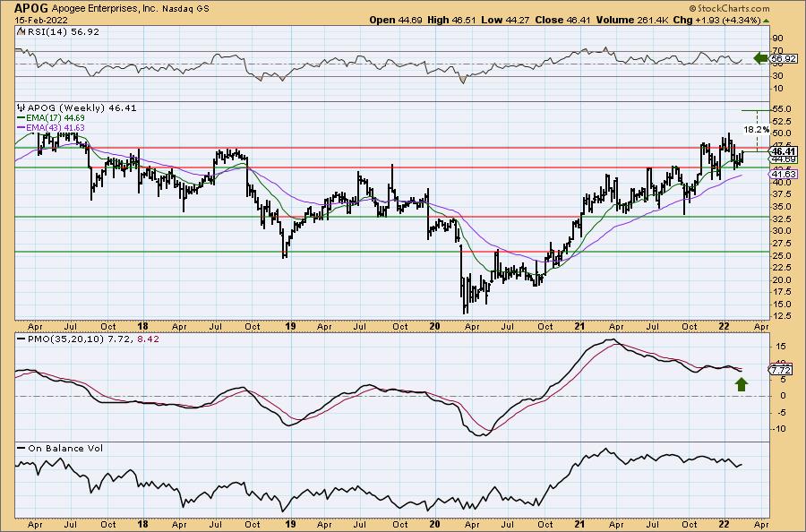Click the APOG (Weekly) 46.41 legend
806x532 pixels.
click(77, 108)
